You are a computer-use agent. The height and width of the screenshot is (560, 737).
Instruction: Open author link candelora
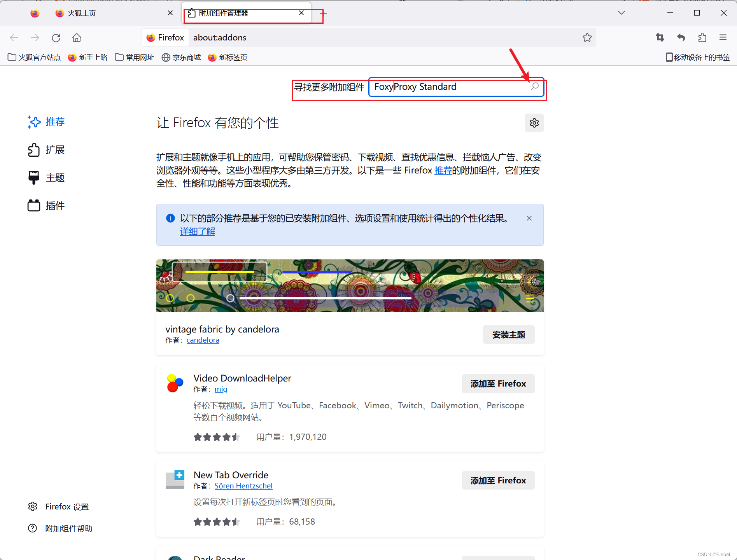coord(203,340)
